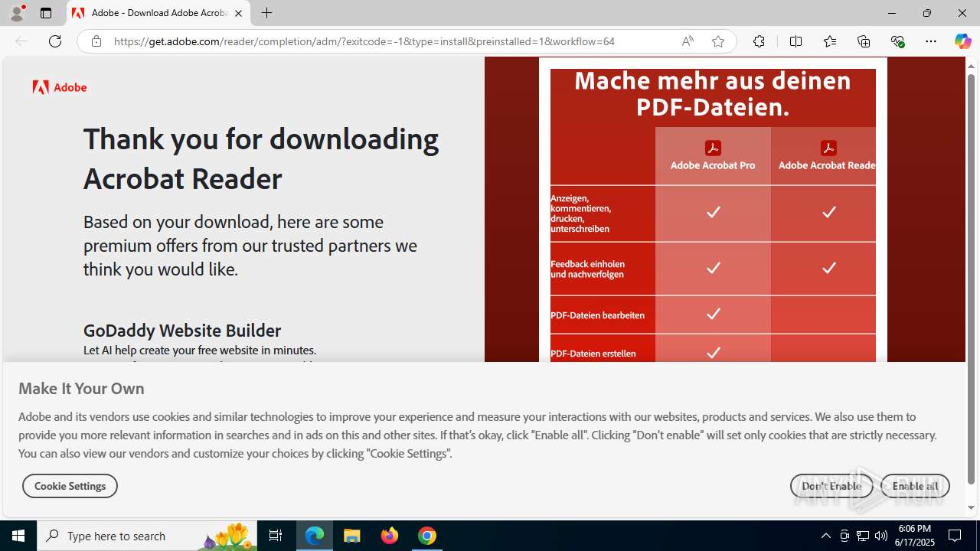This screenshot has width=980, height=551.
Task: Click the Adobe Acrobat Pro column header
Action: (713, 156)
